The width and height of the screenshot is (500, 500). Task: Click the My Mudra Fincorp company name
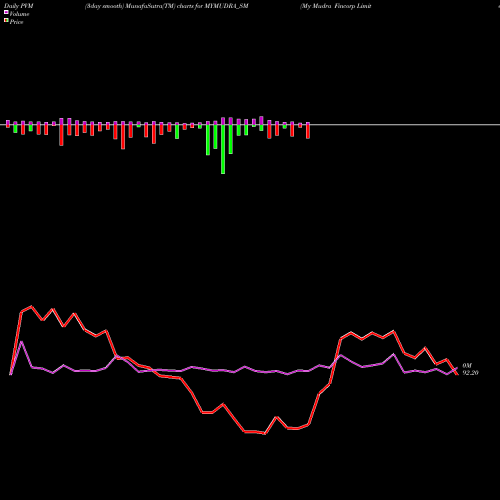tap(336, 6)
